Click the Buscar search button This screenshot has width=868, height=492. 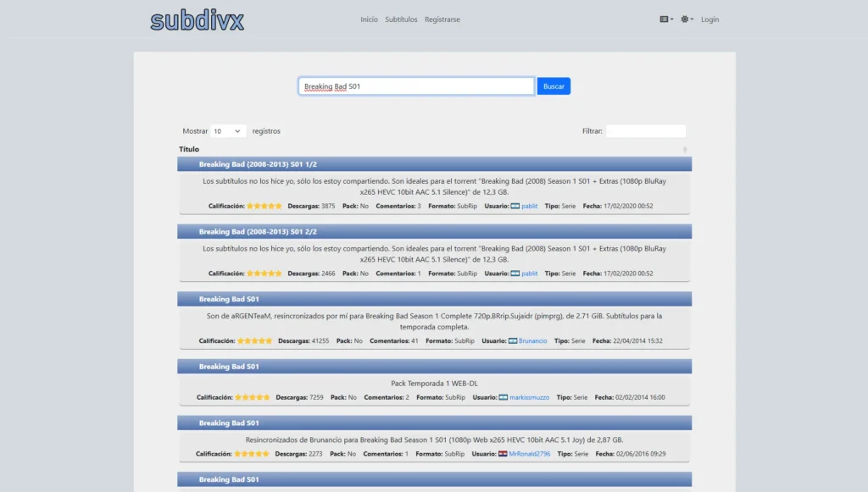554,86
